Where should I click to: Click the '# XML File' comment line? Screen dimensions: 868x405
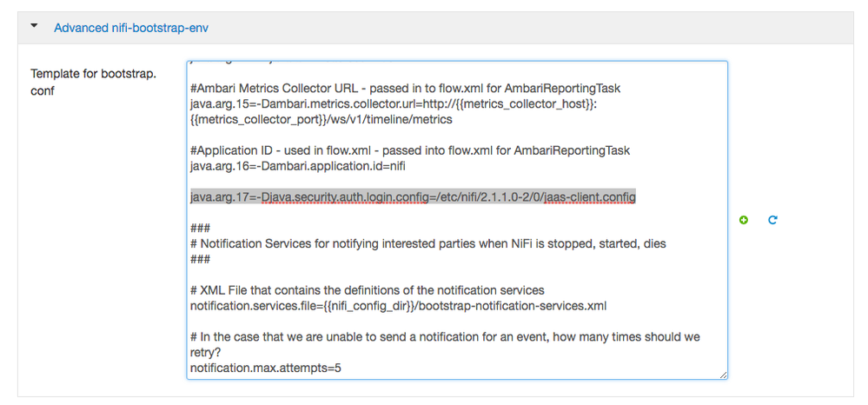click(367, 290)
